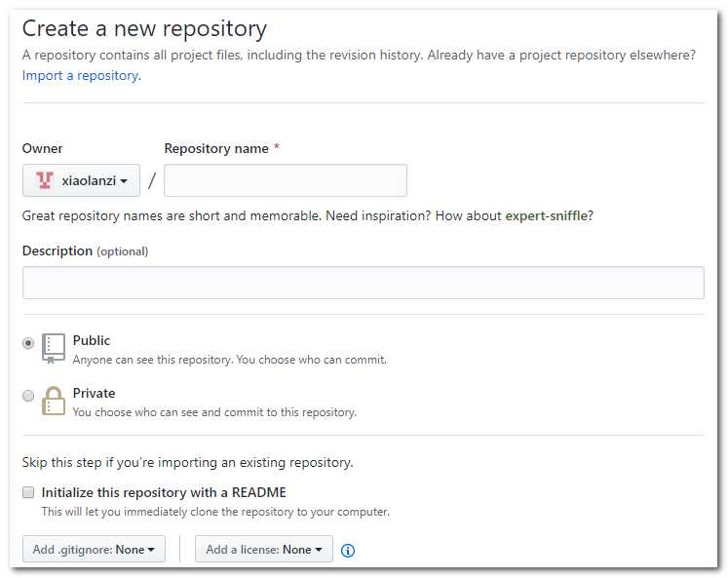Screen dimensions: 728x578
Task: Open the Add .gitignore dropdown
Action: tap(94, 549)
